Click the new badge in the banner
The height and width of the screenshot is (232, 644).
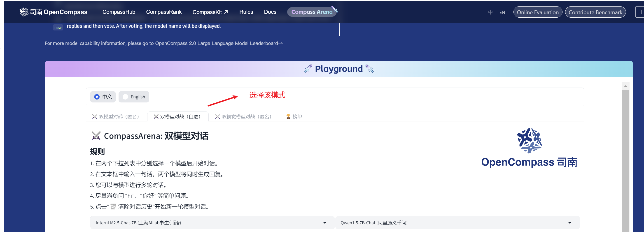click(58, 28)
